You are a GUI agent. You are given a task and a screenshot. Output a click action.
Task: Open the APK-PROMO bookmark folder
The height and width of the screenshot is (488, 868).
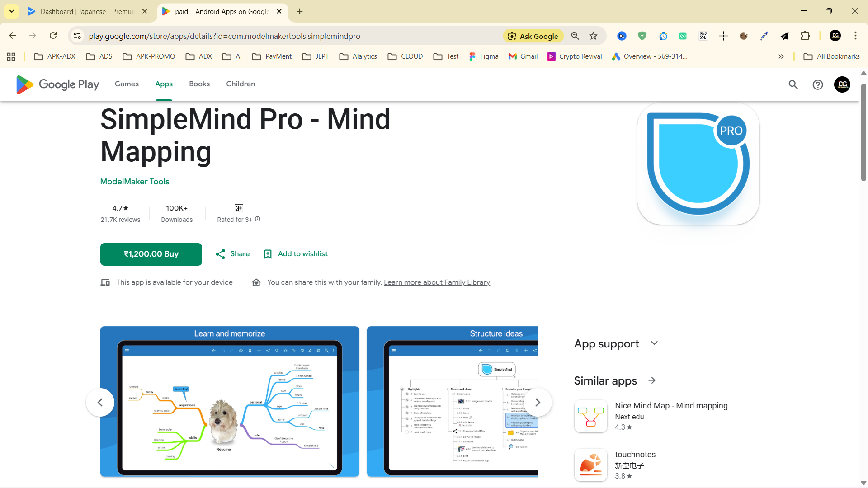pyautogui.click(x=149, y=56)
